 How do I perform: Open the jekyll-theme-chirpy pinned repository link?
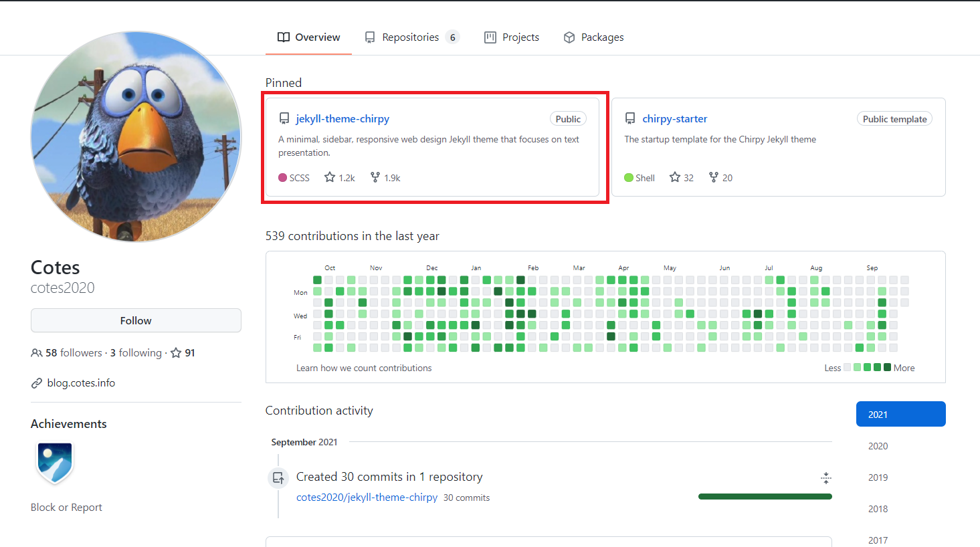click(342, 119)
